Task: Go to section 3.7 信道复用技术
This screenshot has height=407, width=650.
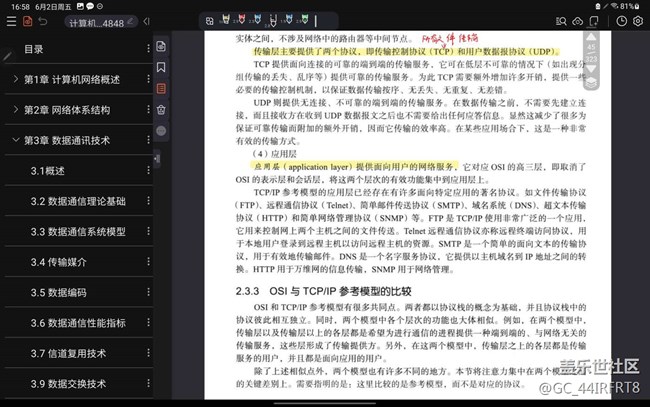Action: (x=68, y=354)
